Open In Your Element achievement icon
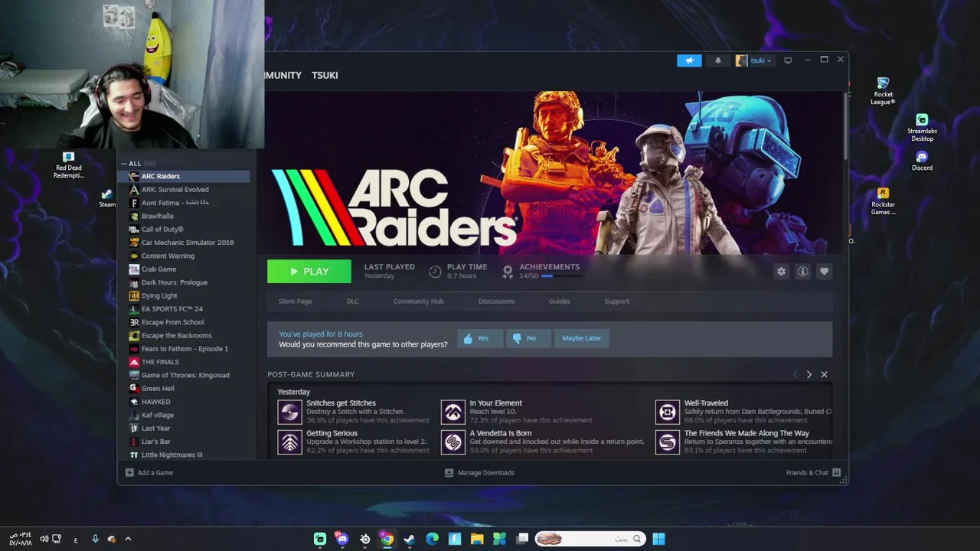980x551 pixels. click(x=453, y=412)
